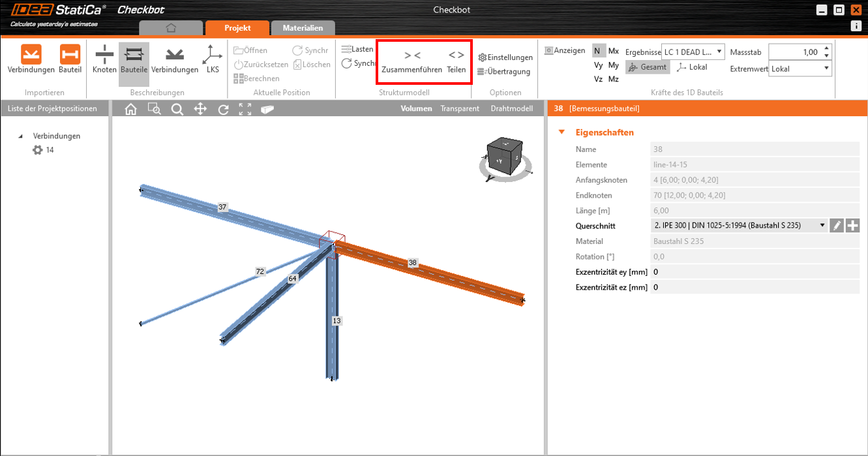Switch to Volumen display mode

tap(417, 109)
